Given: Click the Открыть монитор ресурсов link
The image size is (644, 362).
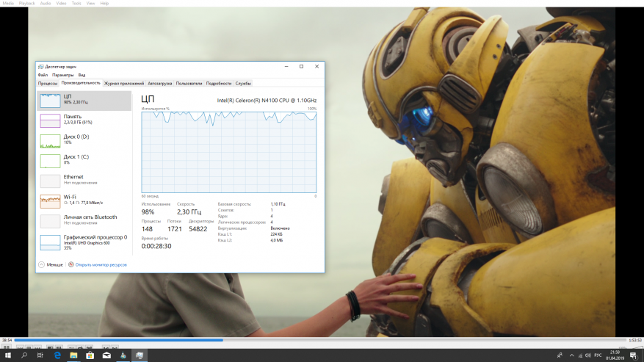Looking at the screenshot, I should point(101,264).
